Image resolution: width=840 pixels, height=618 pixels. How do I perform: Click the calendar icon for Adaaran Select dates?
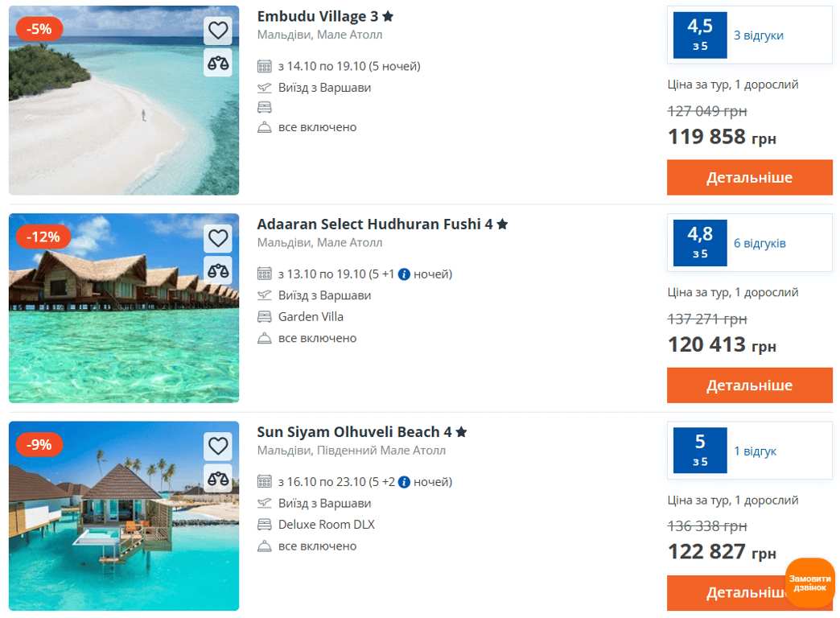(265, 274)
